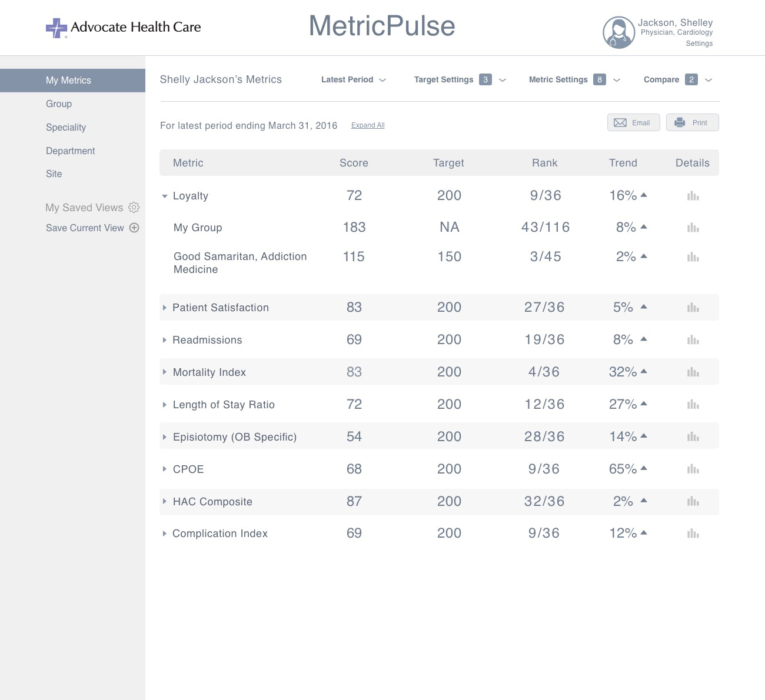Go to Department in the sidebar
765x700 pixels.
pos(70,151)
